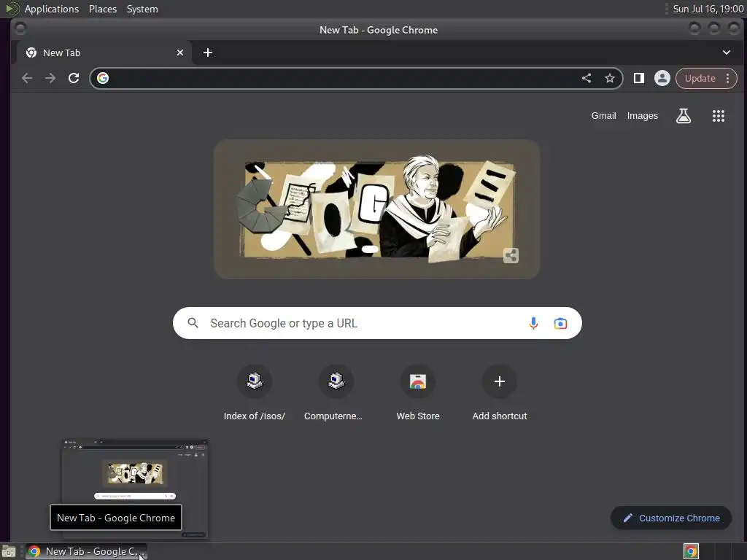This screenshot has height=560, width=747.
Task: Open the Computerne... shortcut
Action: click(x=336, y=393)
